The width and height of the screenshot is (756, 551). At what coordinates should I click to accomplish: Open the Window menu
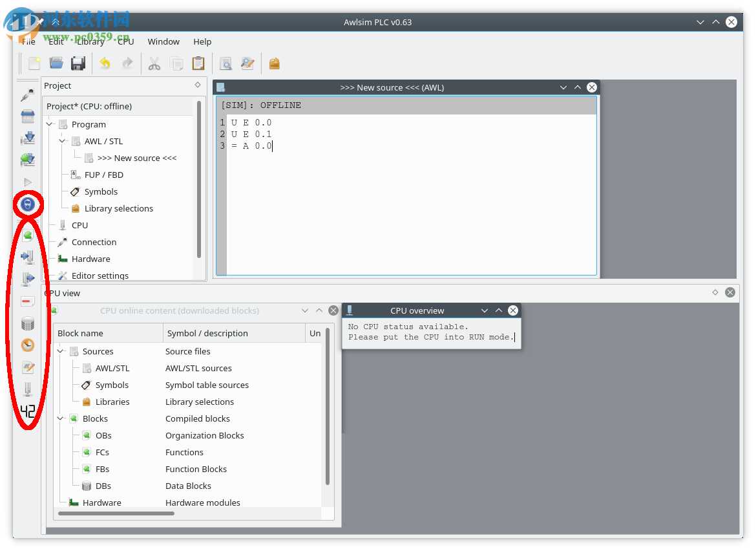pos(163,41)
